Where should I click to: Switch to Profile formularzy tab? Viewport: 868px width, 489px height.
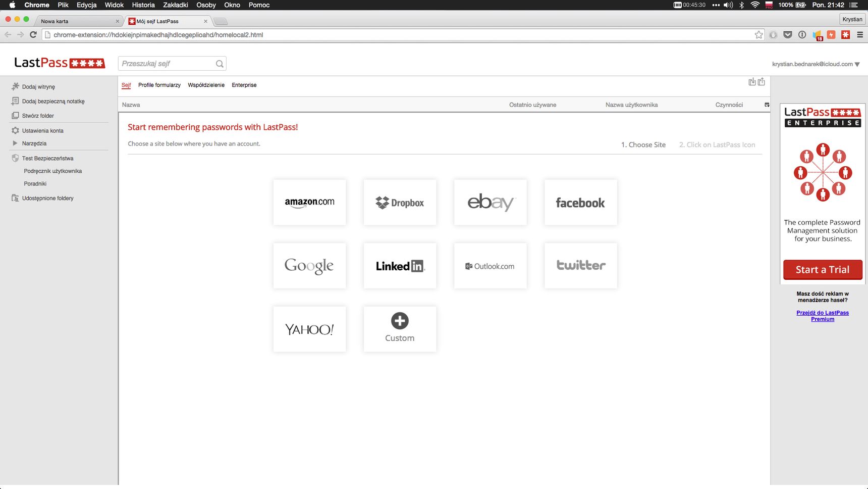(x=159, y=85)
